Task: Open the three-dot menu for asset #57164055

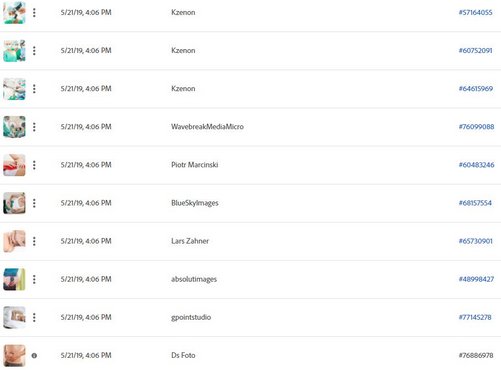Action: pyautogui.click(x=34, y=13)
